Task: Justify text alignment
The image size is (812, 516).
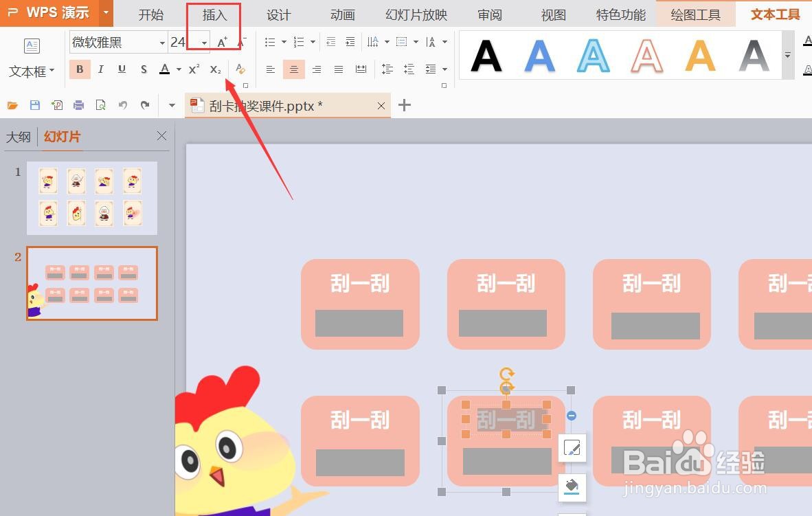Action: click(339, 69)
